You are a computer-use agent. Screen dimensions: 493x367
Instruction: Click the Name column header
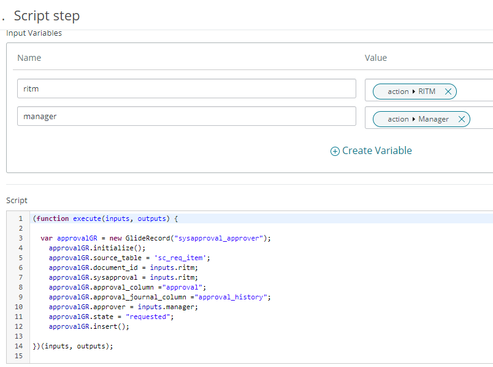pyautogui.click(x=29, y=58)
